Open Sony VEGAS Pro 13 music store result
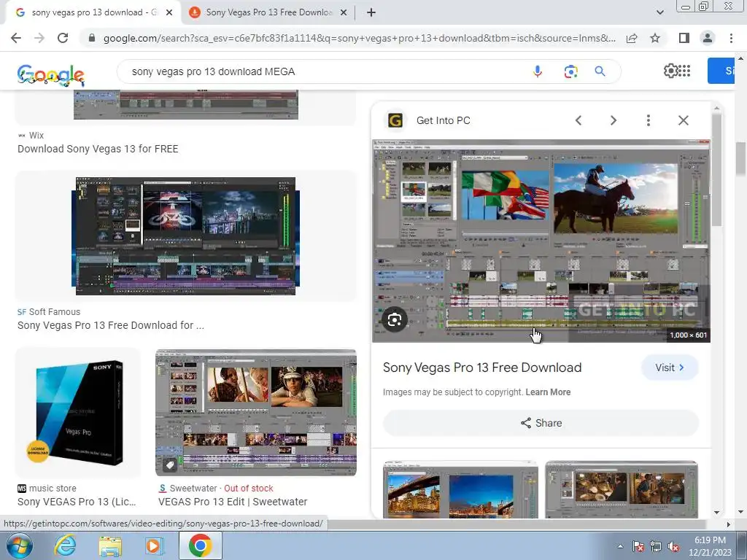 [x=77, y=502]
